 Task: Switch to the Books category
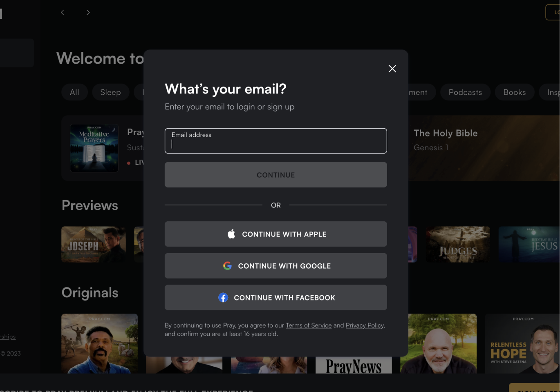514,92
